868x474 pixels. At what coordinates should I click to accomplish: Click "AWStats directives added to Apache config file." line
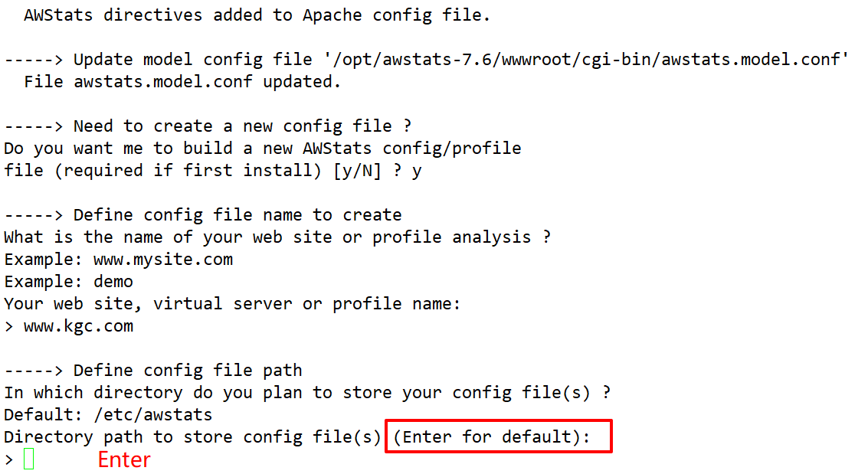click(257, 15)
